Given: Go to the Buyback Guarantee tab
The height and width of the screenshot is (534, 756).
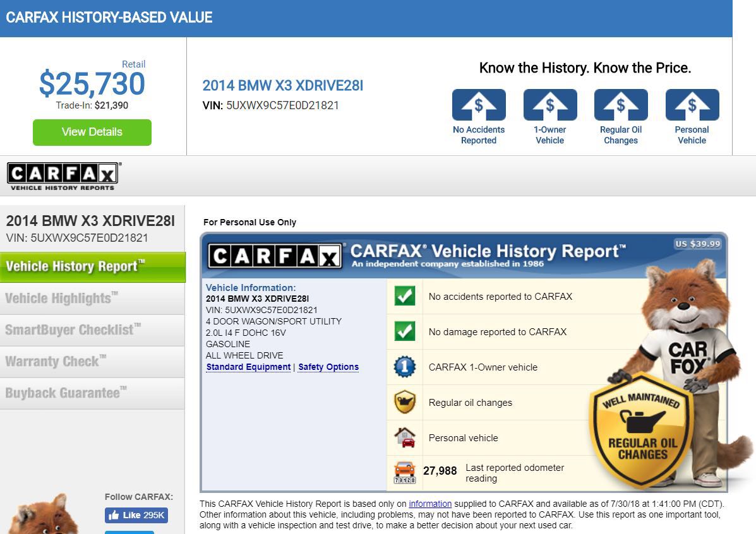Looking at the screenshot, I should pyautogui.click(x=92, y=393).
